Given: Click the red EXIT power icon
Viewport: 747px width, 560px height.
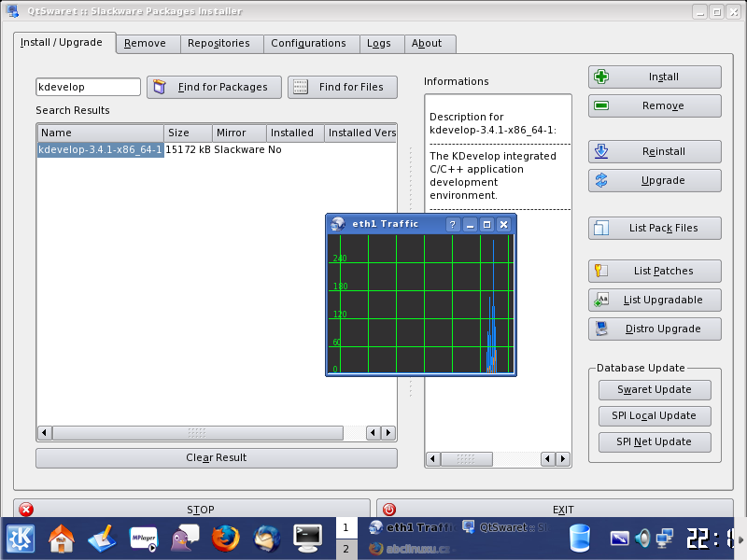Looking at the screenshot, I should coord(389,510).
